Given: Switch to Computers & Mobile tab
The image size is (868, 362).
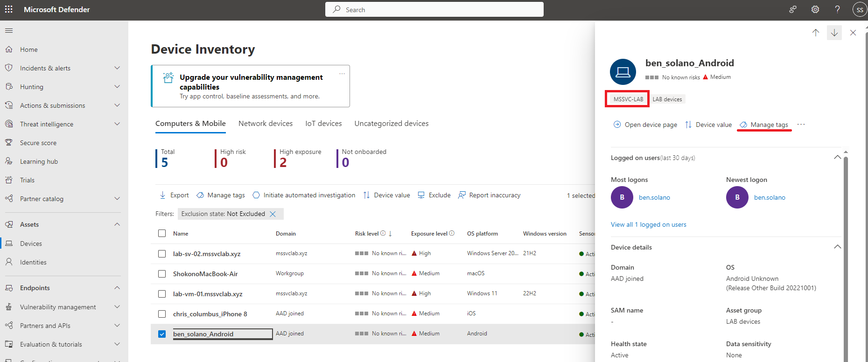Looking at the screenshot, I should (x=190, y=124).
